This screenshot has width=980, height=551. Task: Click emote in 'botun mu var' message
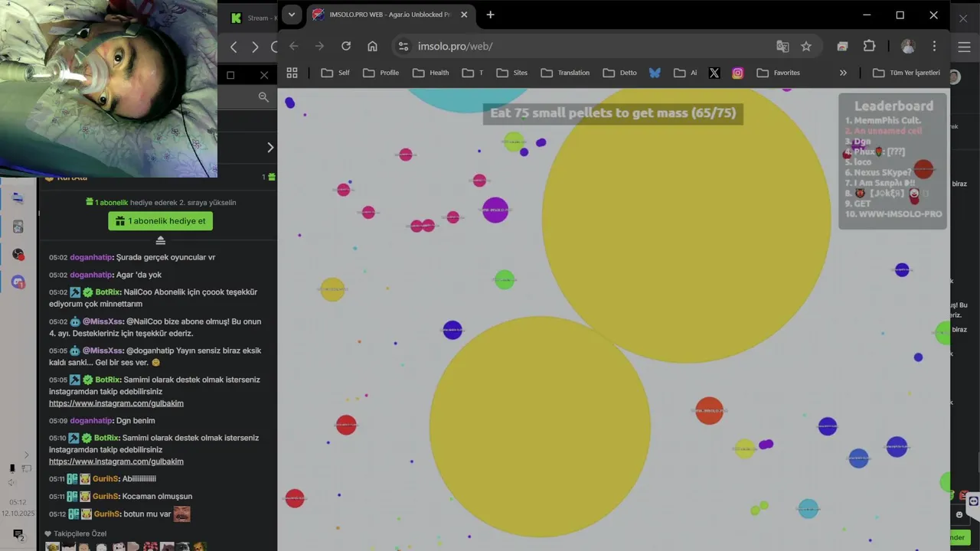(x=181, y=514)
